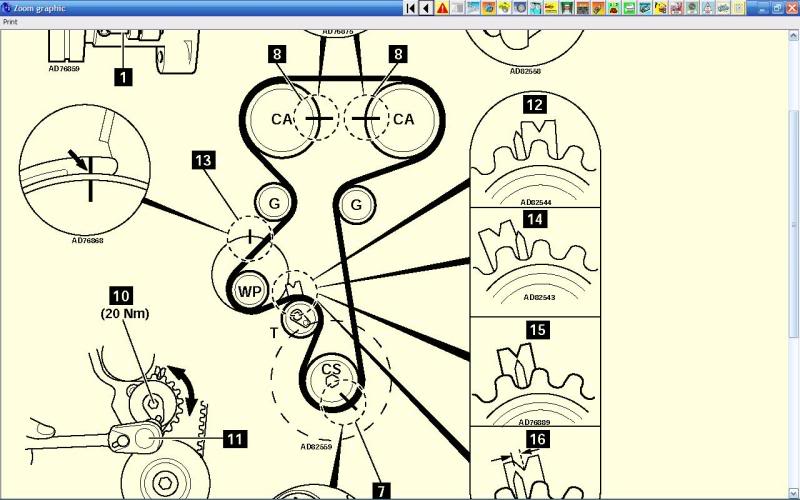
Task: Click the step number 11 label
Action: point(235,439)
